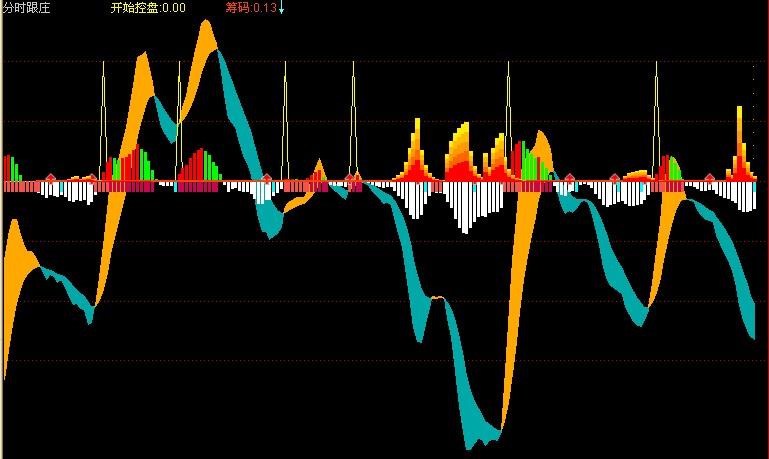769x459 pixels.
Task: Click the steep orange band rising from the lowest trough
Action: coord(513,300)
